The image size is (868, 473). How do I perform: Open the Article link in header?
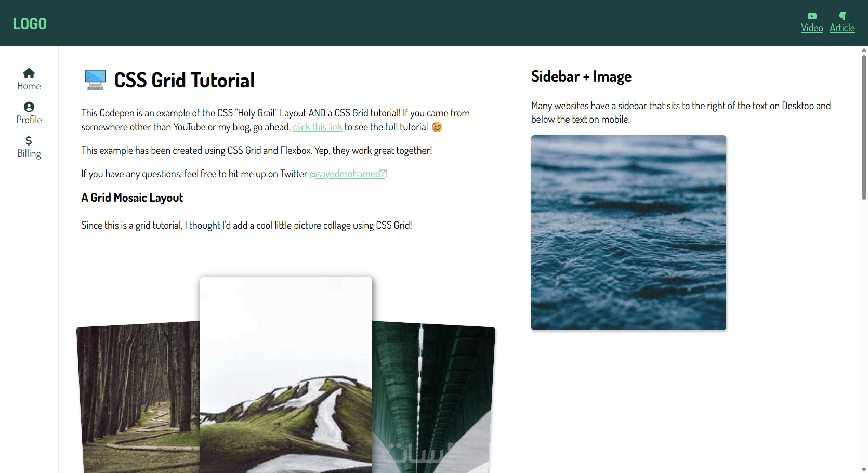pos(842,28)
